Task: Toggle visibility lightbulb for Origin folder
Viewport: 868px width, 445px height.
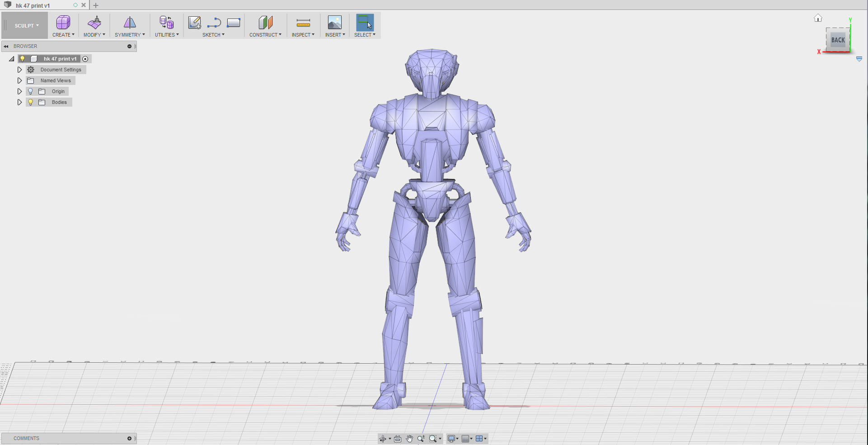Action: (31, 91)
